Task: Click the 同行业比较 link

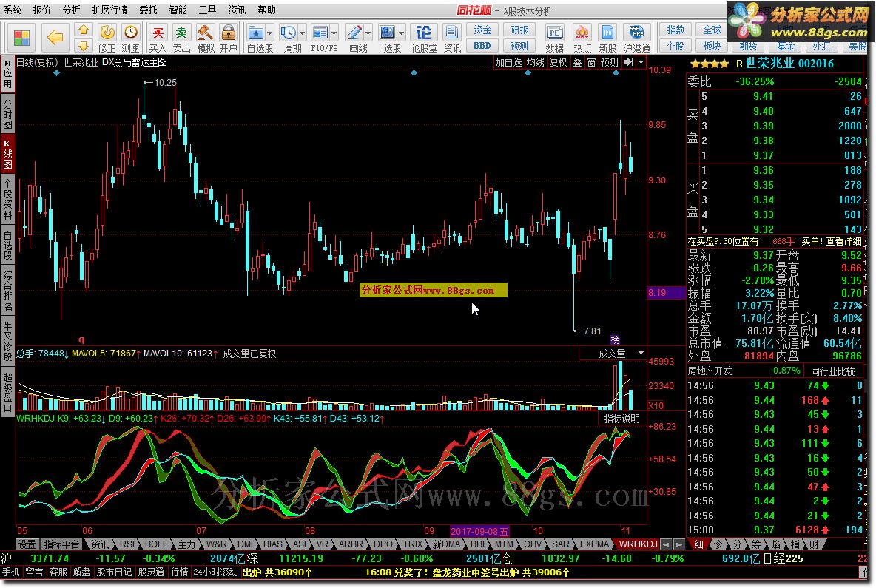Action: [x=833, y=371]
